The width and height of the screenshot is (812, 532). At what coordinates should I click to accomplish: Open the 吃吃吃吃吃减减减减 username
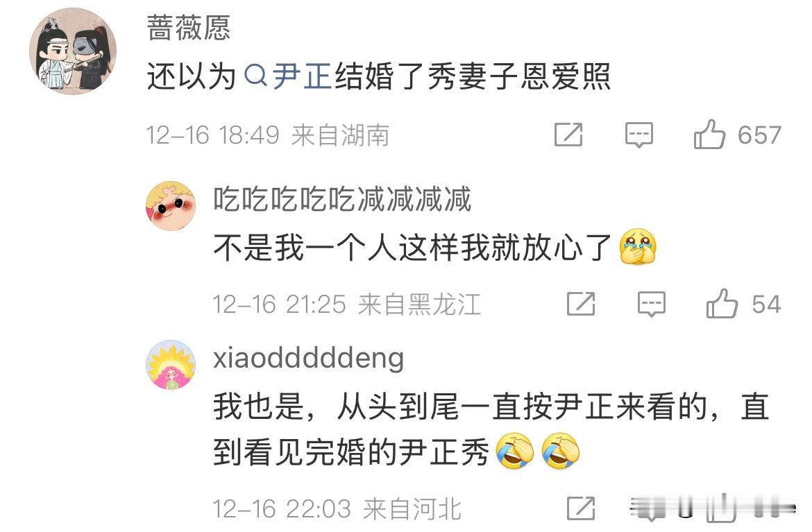point(342,199)
